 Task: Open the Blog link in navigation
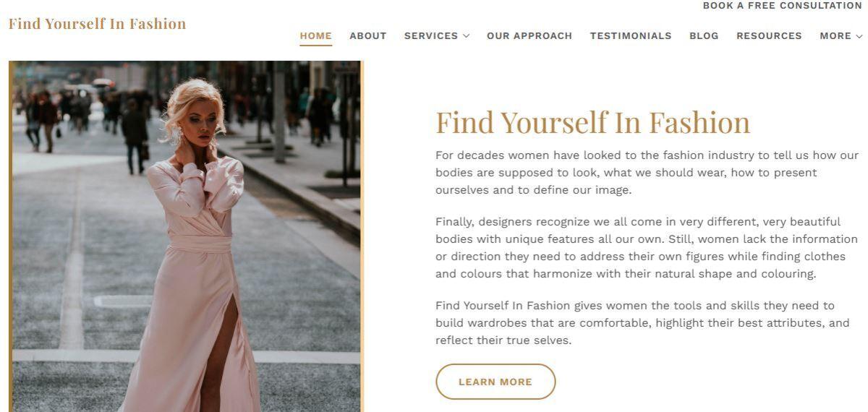704,35
